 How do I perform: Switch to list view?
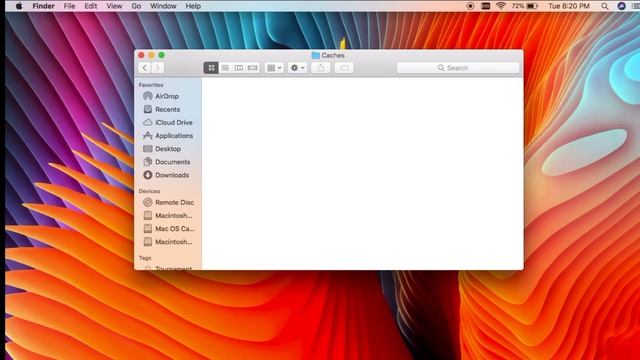click(x=225, y=68)
